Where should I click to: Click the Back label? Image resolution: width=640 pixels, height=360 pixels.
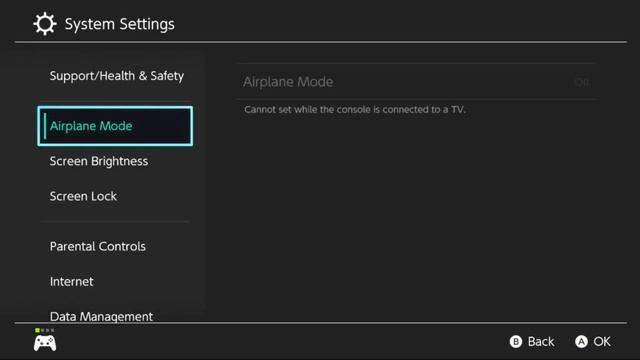click(541, 342)
